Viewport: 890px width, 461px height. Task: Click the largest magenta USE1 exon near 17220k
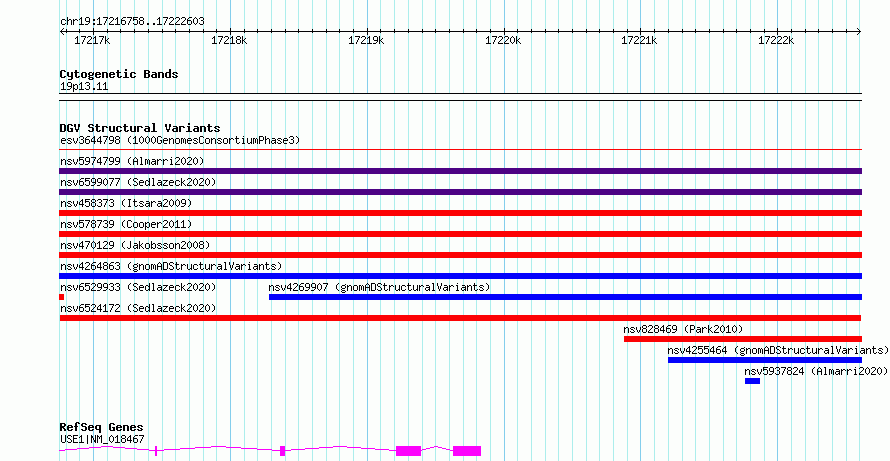point(467,451)
